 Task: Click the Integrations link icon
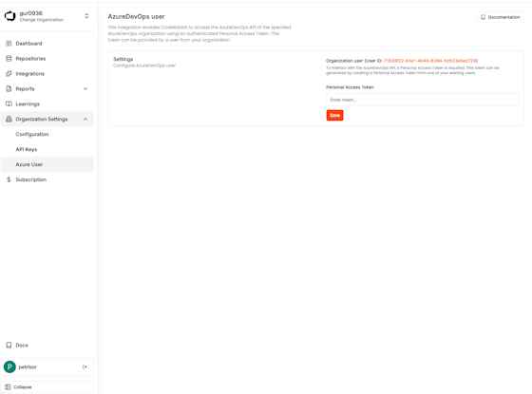click(x=9, y=74)
